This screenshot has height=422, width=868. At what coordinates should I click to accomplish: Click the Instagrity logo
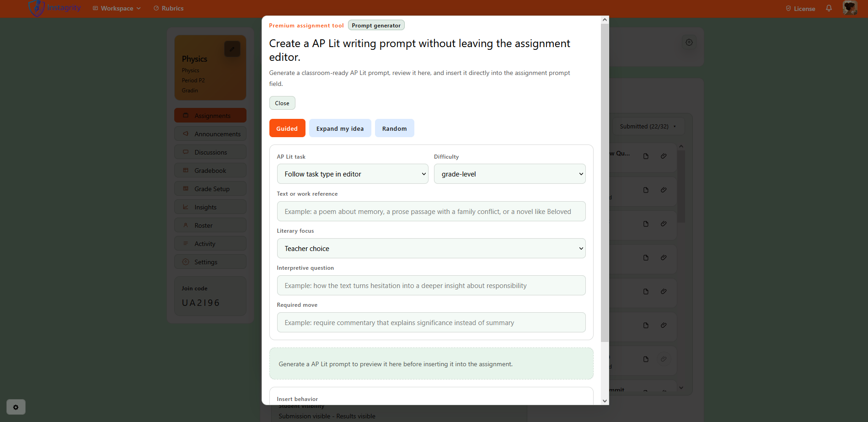[54, 8]
